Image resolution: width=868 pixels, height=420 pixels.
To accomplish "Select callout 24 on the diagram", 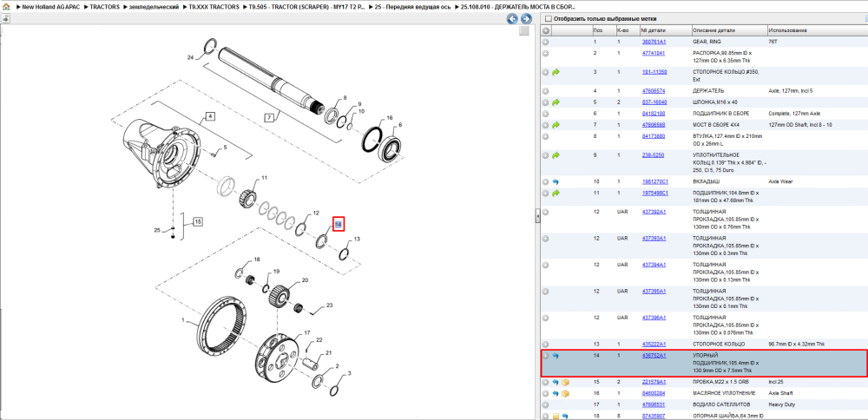I will 190,57.
